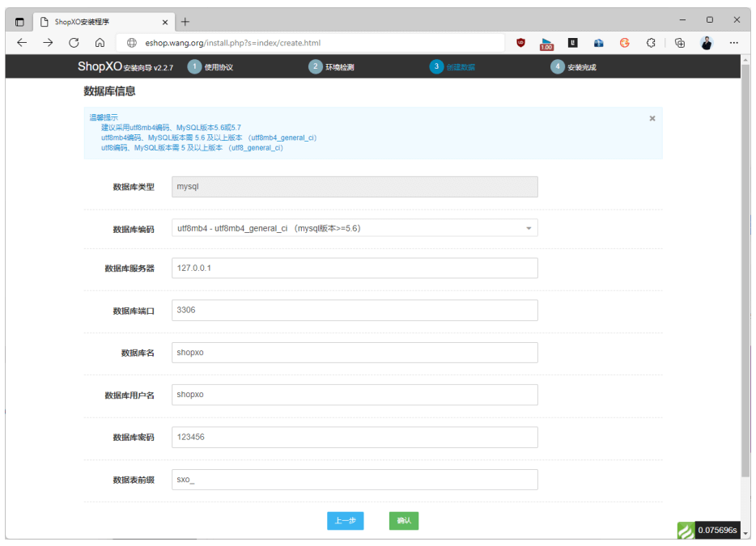Open the Collections icon

pyautogui.click(x=680, y=43)
